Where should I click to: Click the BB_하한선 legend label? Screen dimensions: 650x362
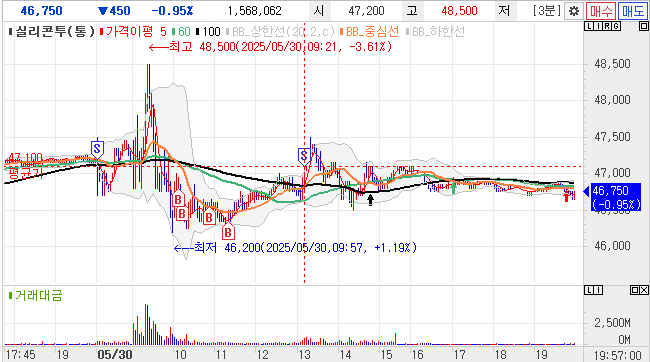(x=438, y=32)
